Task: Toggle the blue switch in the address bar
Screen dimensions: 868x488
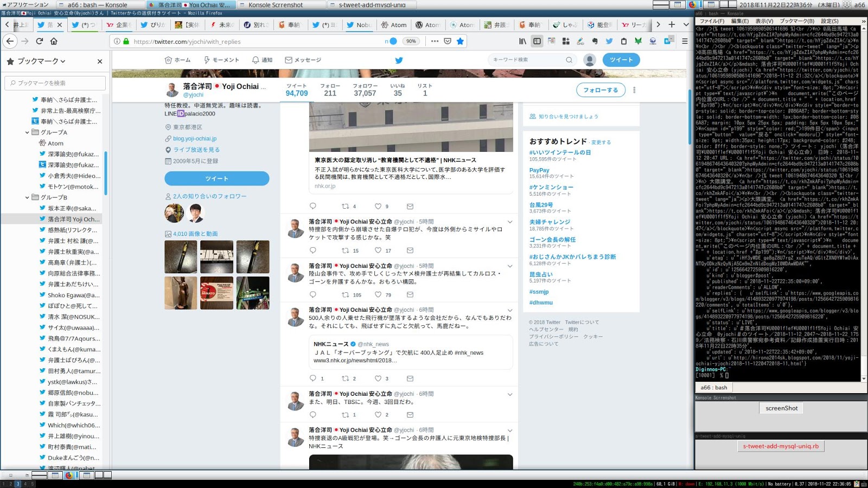Action: point(393,41)
